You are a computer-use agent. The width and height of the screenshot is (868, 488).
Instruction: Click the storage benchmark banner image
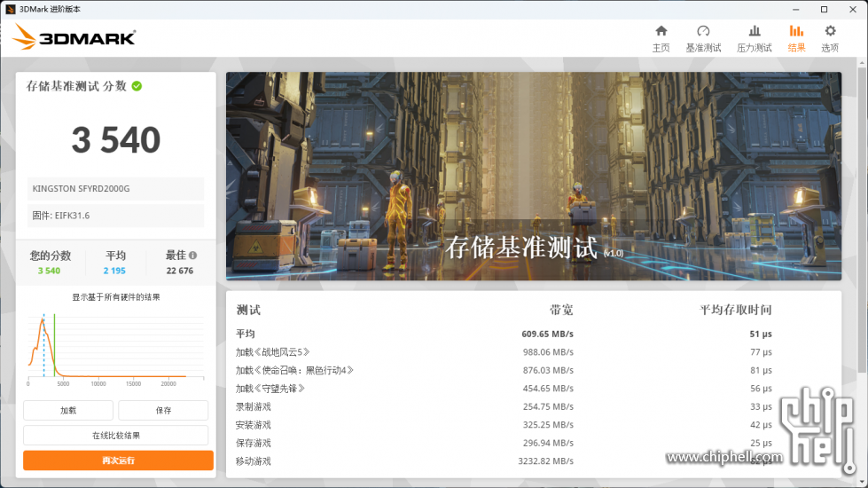coord(534,177)
